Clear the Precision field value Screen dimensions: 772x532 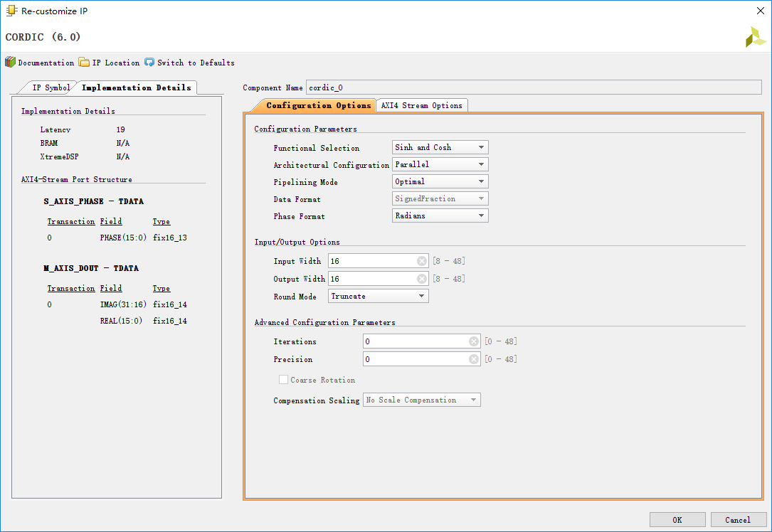coord(474,359)
